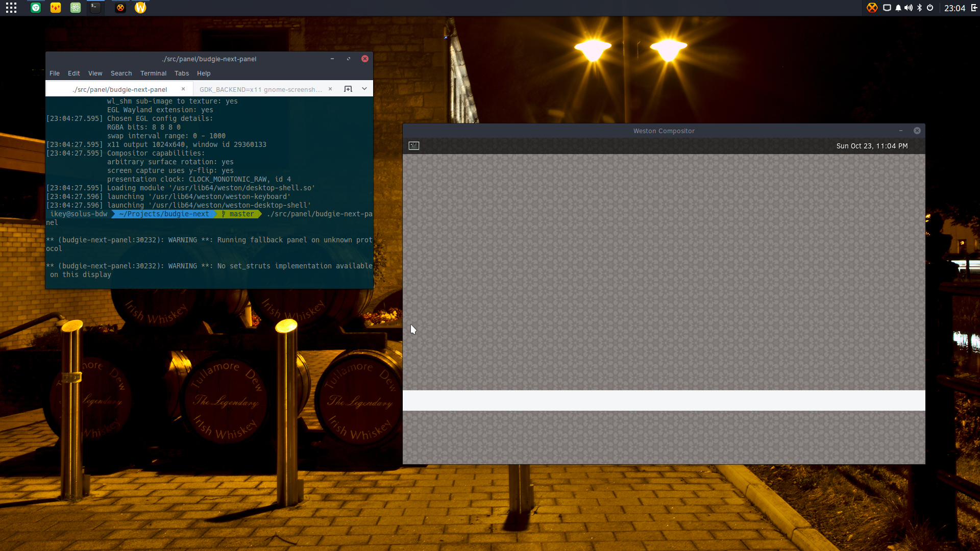
Task: Open the yellow card game launcher
Action: coord(56,8)
